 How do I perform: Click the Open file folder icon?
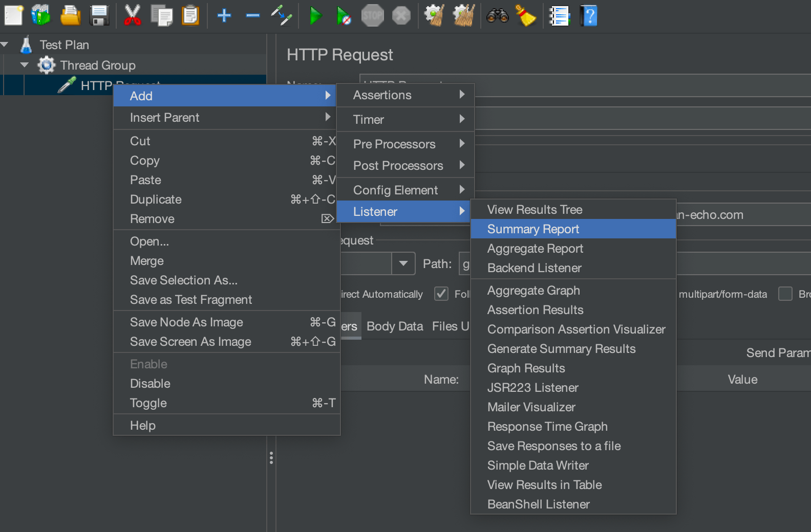[x=70, y=15]
